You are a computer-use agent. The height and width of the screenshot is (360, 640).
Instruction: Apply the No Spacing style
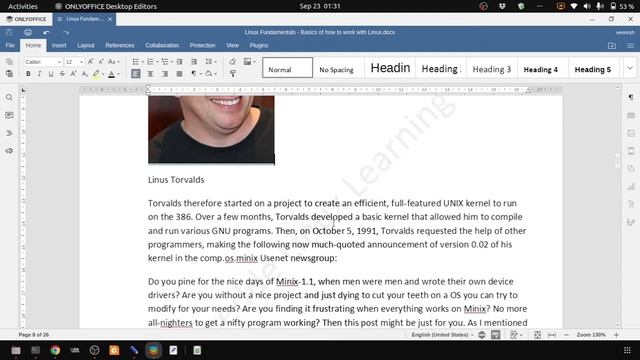[338, 68]
